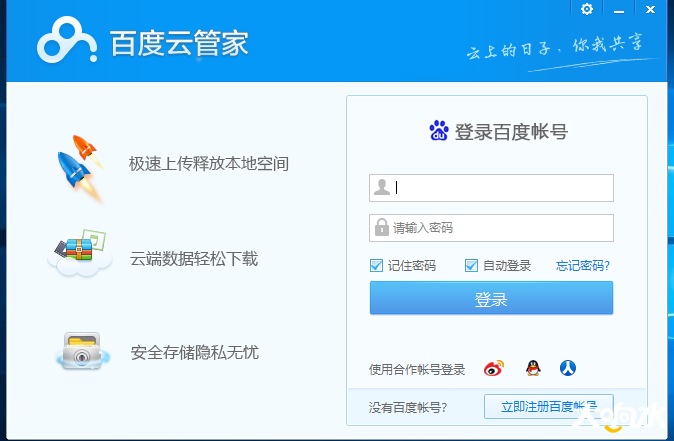Screen dimensions: 674x441
Task: Click the blue 登录 button
Action: [491, 298]
